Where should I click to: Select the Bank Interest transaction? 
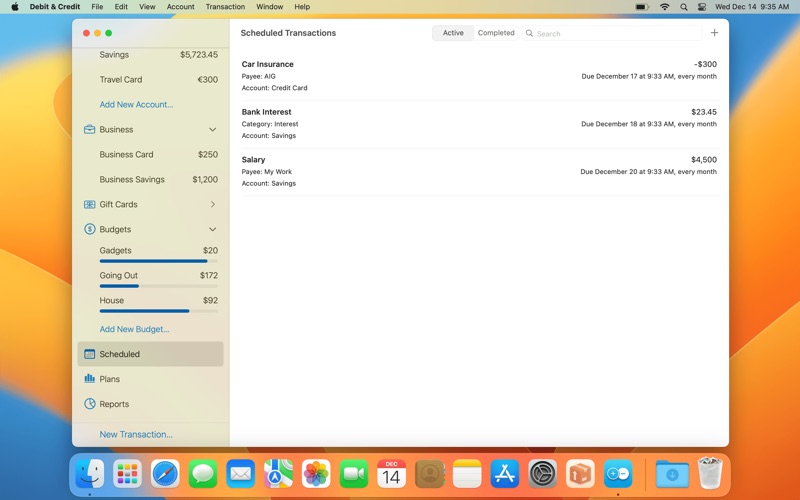point(480,124)
